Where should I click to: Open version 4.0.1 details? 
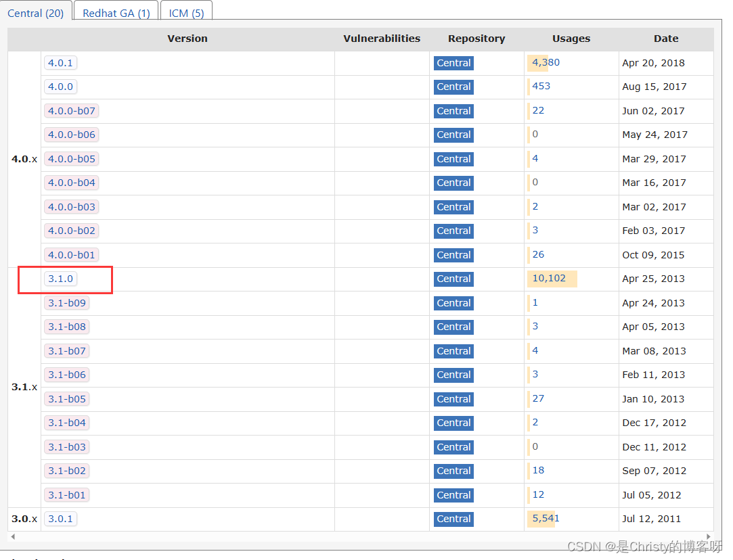60,62
